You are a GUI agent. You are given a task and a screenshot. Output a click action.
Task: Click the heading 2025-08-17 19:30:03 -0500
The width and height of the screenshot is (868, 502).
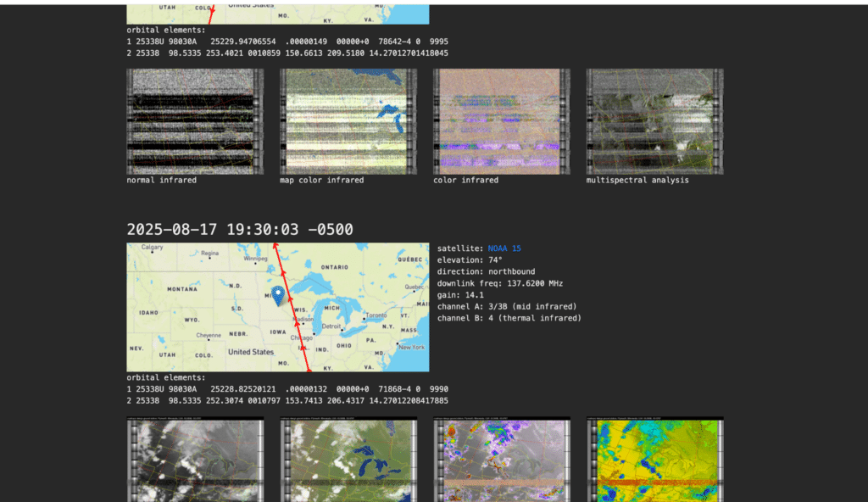click(x=240, y=230)
